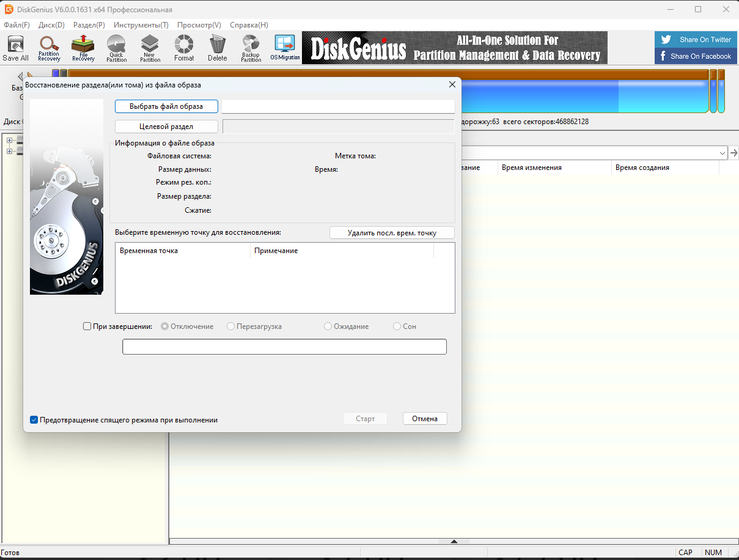The height and width of the screenshot is (560, 739).
Task: Open the path dropdown in main window
Action: pyautogui.click(x=722, y=153)
